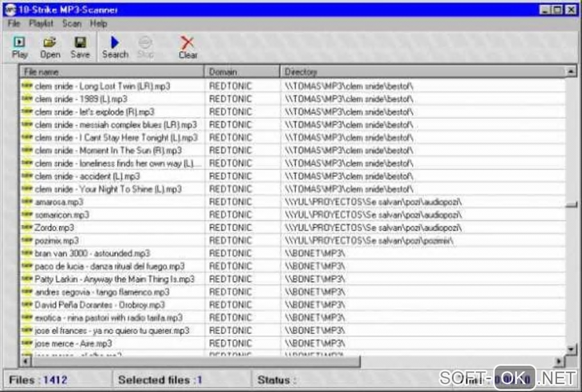
Task: Select the file 'Zordo.mp3'
Action: point(54,228)
